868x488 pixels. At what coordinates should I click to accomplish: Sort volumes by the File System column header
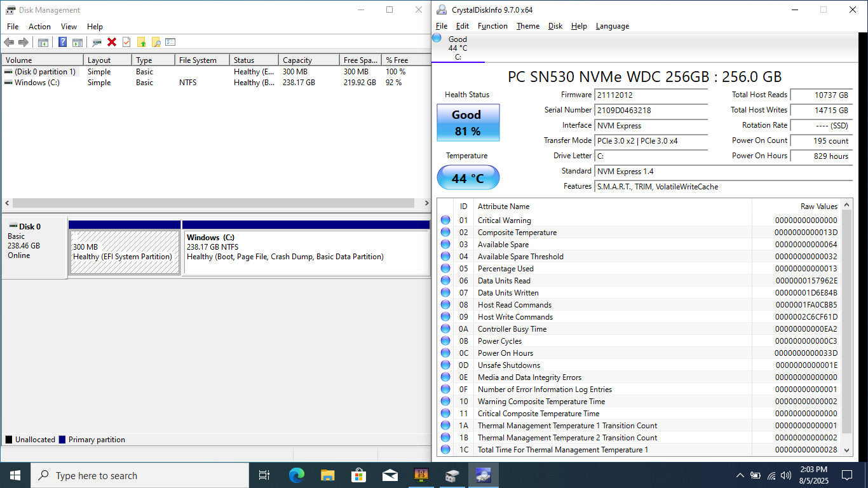click(x=202, y=60)
